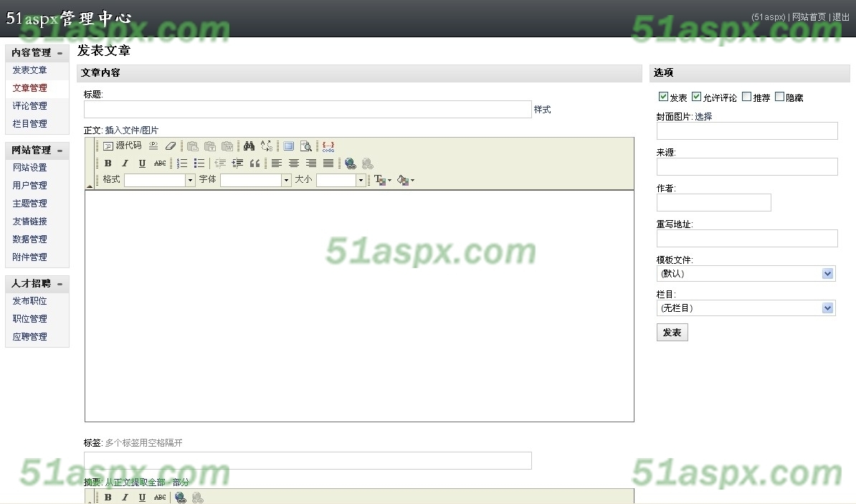Image resolution: width=856 pixels, height=504 pixels.
Task: Apply blockquote formatting
Action: coord(255,163)
